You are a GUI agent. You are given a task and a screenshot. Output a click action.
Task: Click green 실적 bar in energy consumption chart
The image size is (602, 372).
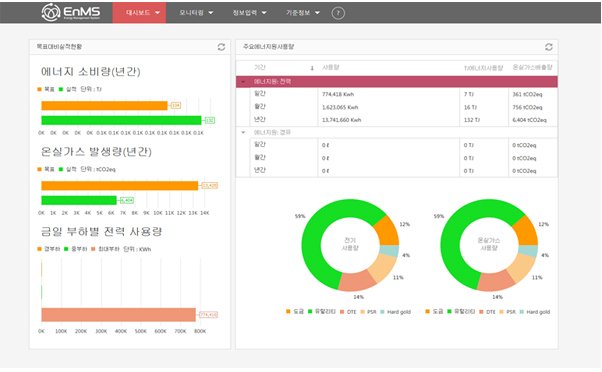(121, 121)
